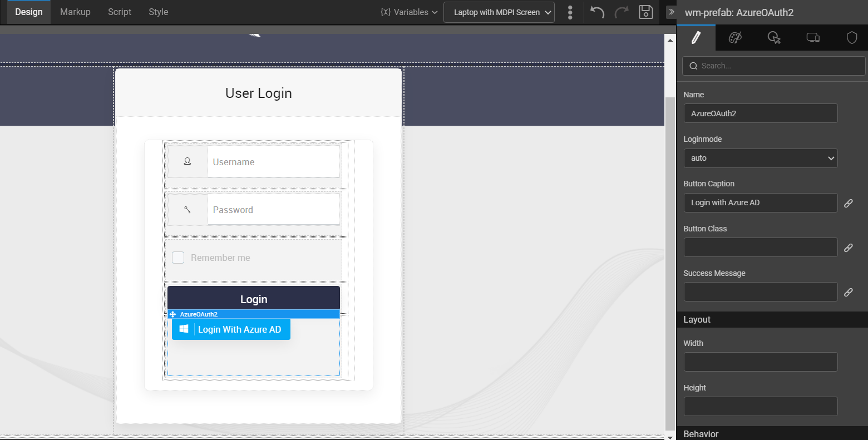Click the dark Login button
This screenshot has width=868, height=440.
pyautogui.click(x=254, y=299)
